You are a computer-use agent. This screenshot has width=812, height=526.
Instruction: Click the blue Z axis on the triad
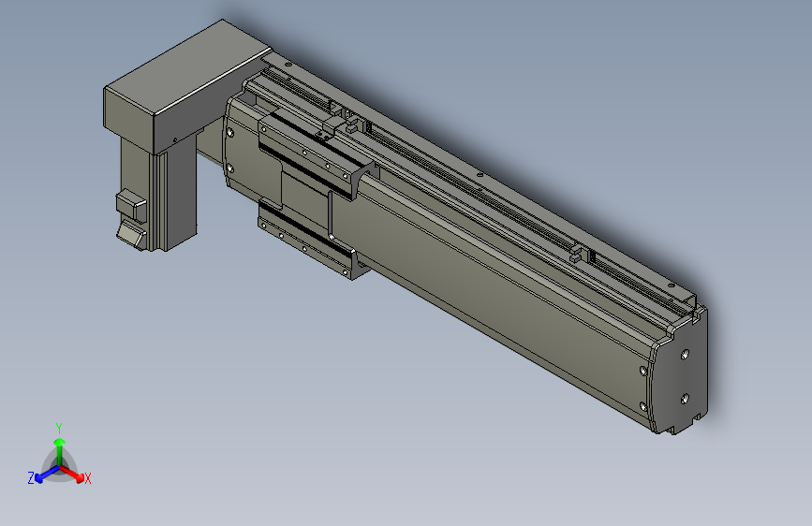click(47, 474)
